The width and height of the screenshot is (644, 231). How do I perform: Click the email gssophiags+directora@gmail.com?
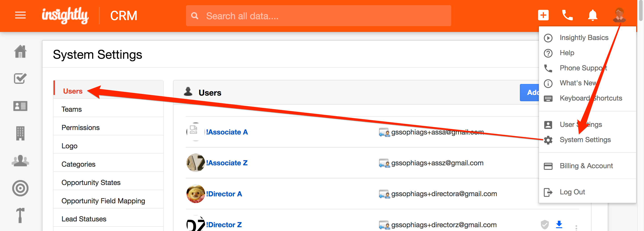coord(444,194)
